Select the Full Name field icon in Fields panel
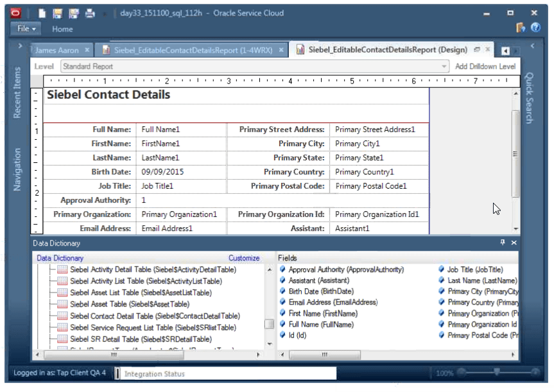This screenshot has width=554, height=392. tap(281, 325)
